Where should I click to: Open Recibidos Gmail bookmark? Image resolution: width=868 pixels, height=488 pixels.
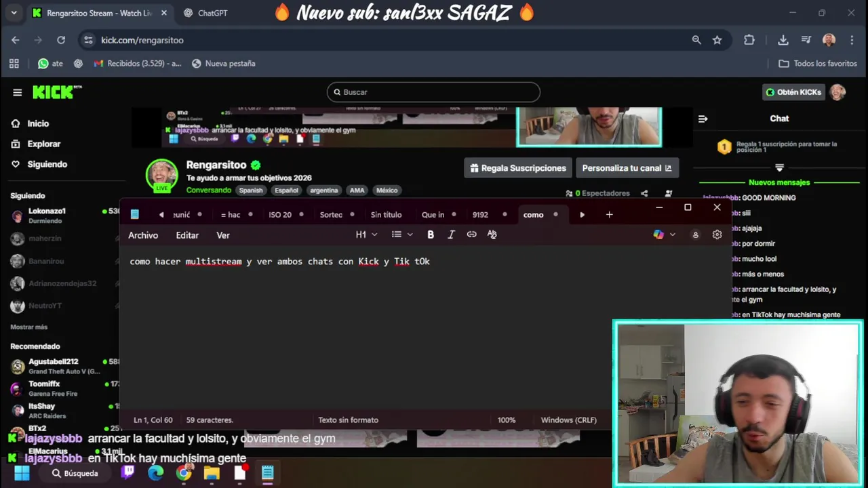pos(138,64)
